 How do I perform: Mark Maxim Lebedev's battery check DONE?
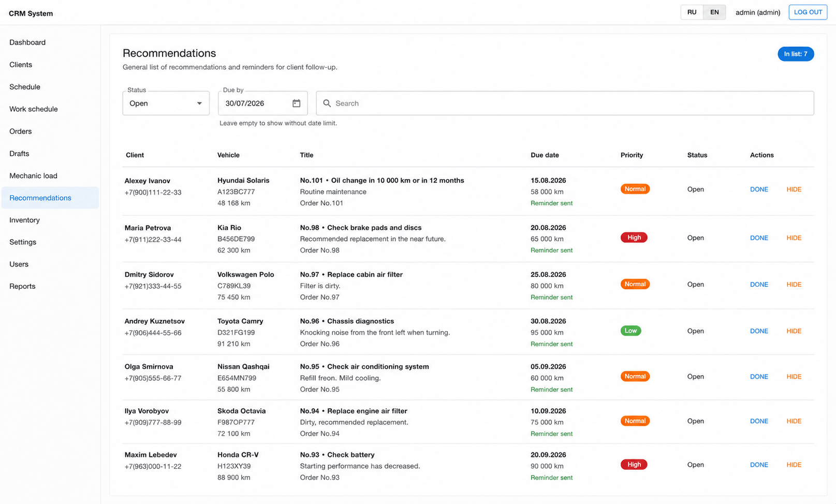[759, 465]
